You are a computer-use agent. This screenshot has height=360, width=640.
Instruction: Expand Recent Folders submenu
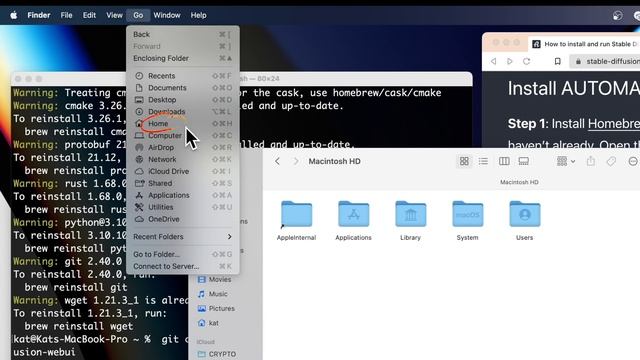pos(182,237)
